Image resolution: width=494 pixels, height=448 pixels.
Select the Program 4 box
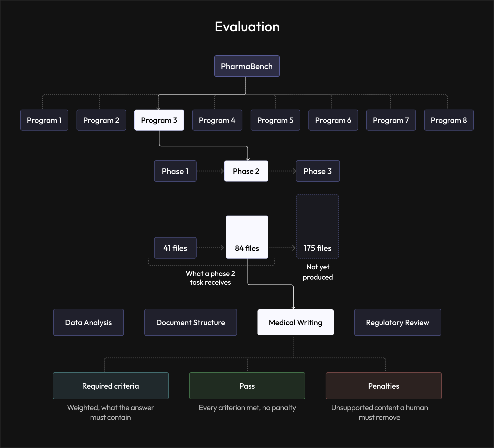click(x=217, y=120)
